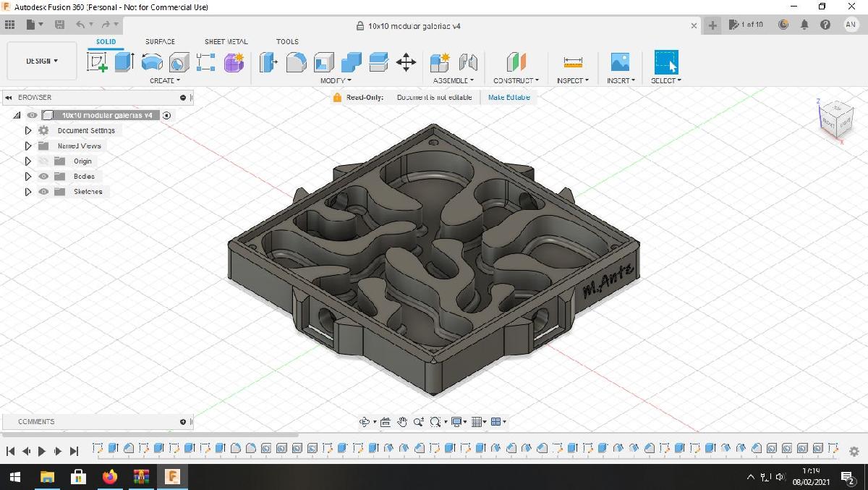Select the Measure tool
Viewport: 868px width, 490px height.
[573, 62]
